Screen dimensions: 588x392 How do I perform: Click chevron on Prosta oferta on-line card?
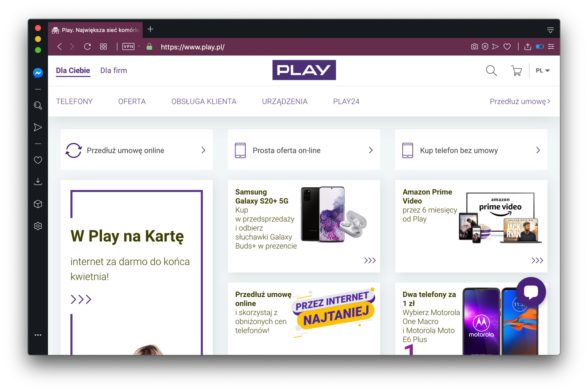click(371, 150)
